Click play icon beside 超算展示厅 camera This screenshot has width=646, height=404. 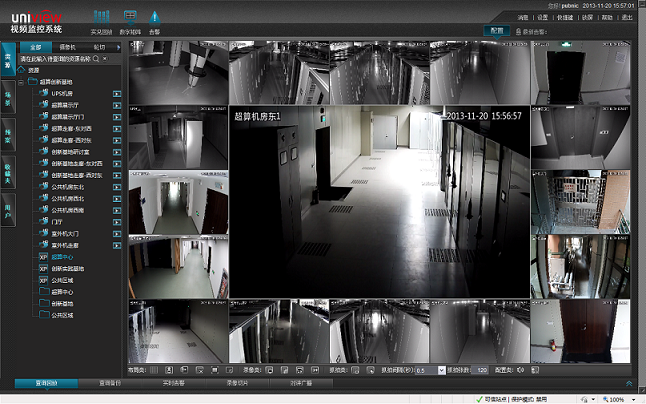tap(117, 104)
